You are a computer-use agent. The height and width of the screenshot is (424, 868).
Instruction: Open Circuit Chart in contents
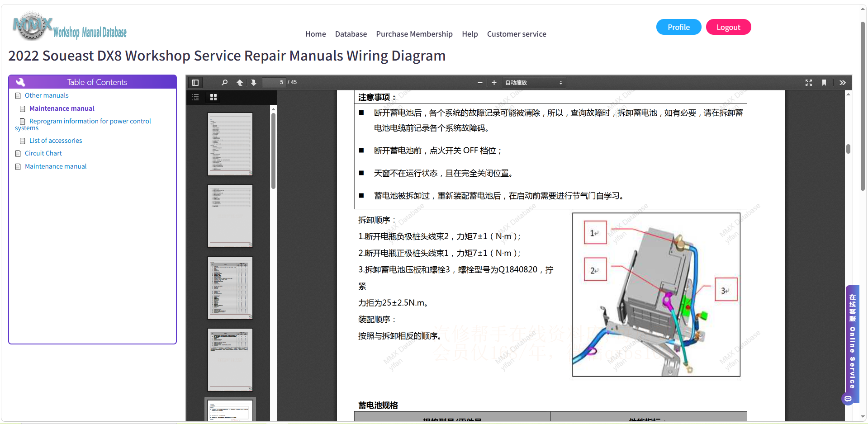pyautogui.click(x=43, y=153)
